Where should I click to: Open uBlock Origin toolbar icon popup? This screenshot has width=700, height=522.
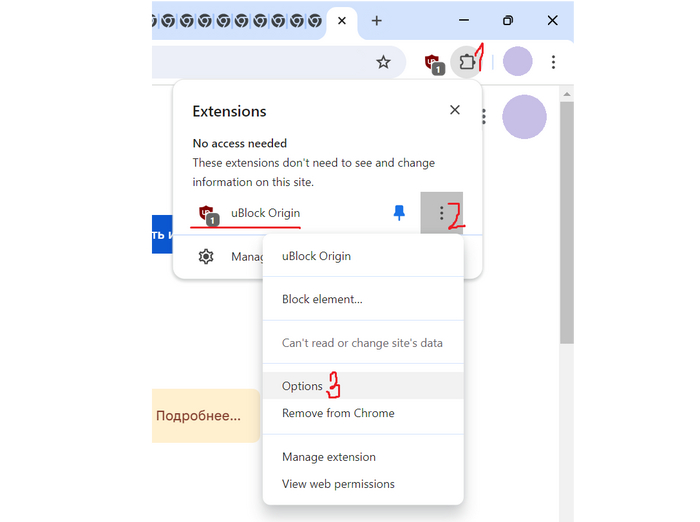434,63
